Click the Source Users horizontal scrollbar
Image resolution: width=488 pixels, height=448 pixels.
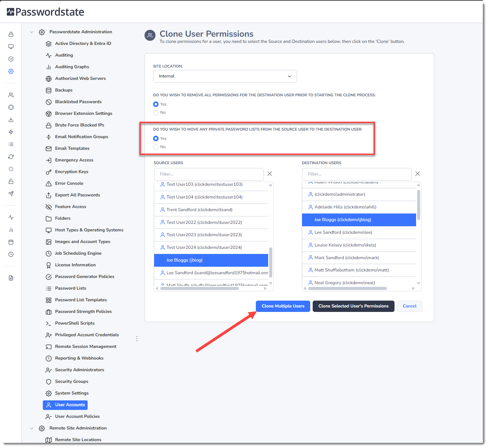(x=200, y=288)
